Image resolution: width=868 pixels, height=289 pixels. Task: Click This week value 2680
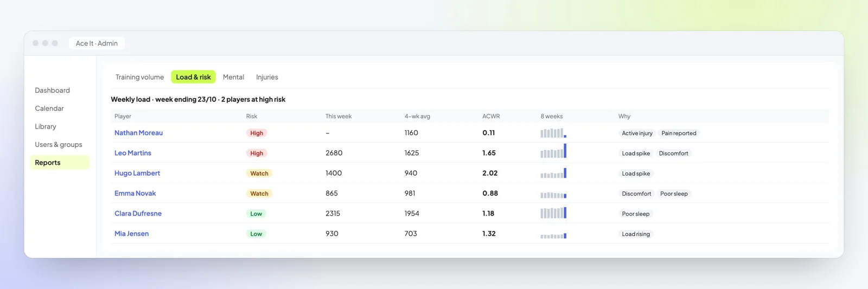[334, 153]
